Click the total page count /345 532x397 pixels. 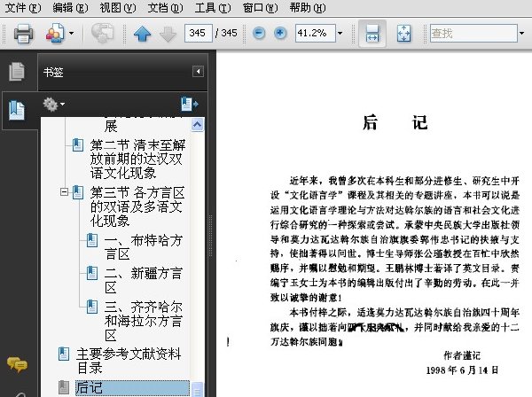[x=226, y=33]
